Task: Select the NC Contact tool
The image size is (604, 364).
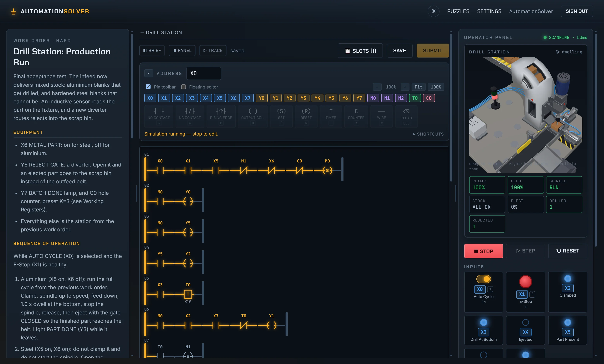Action: pyautogui.click(x=190, y=116)
